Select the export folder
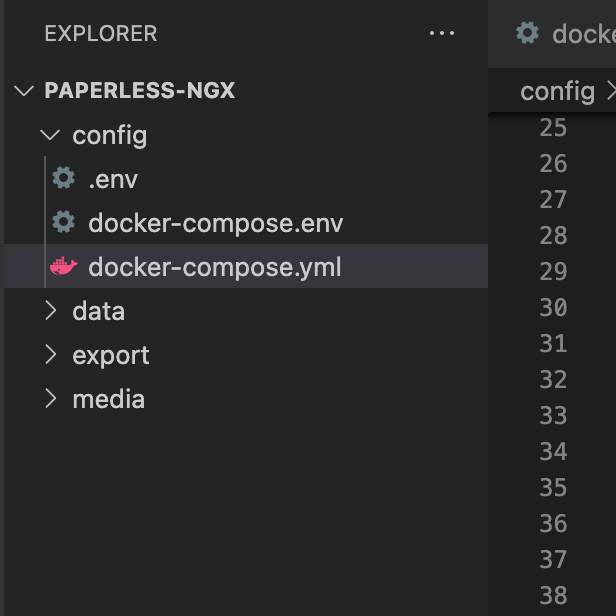The height and width of the screenshot is (616, 616). 110,355
